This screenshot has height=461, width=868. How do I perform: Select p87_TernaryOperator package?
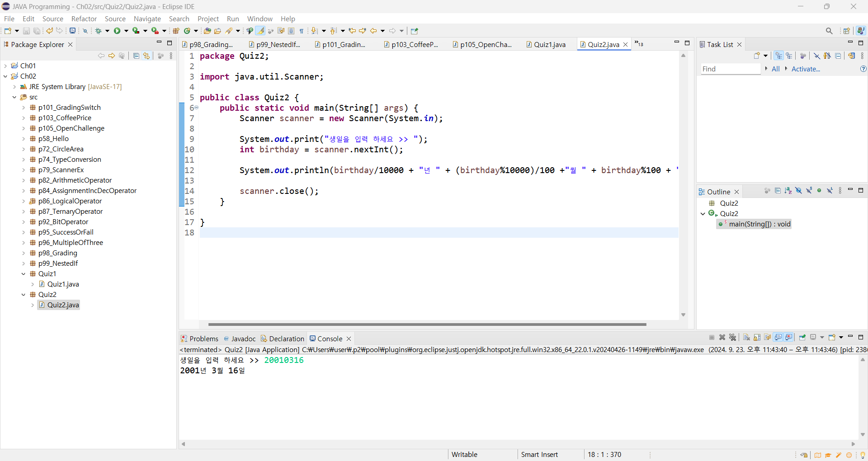coord(71,212)
